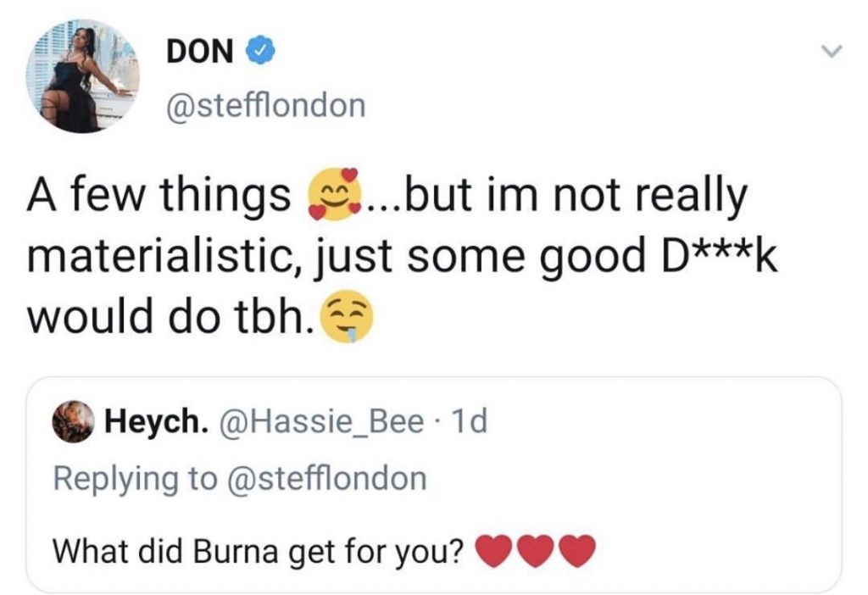Click the last red heart emoji
Viewport: 868px width, 595px height.
(576, 553)
